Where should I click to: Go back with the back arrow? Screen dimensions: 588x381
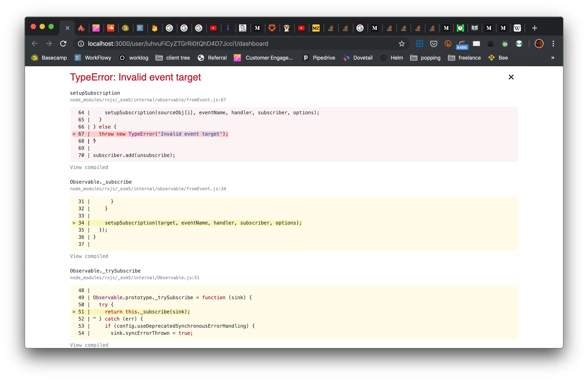35,44
